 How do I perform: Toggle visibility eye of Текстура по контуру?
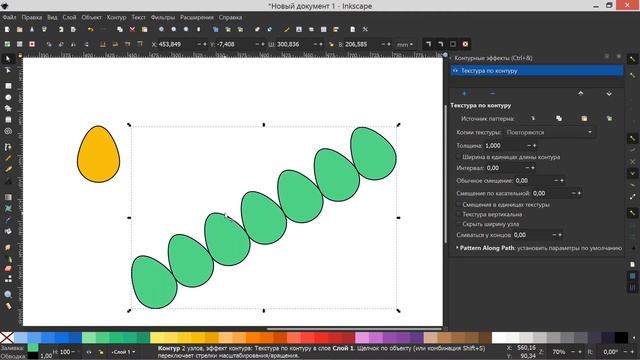pos(455,71)
